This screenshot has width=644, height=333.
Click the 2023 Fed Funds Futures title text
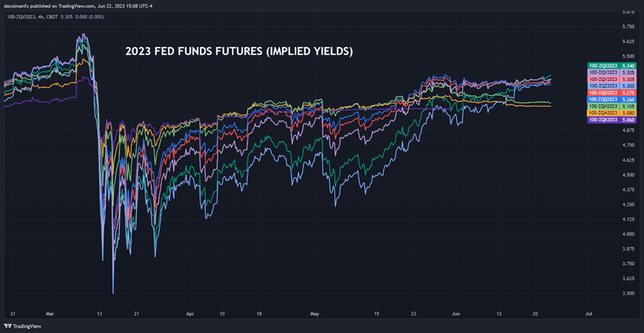tap(238, 52)
